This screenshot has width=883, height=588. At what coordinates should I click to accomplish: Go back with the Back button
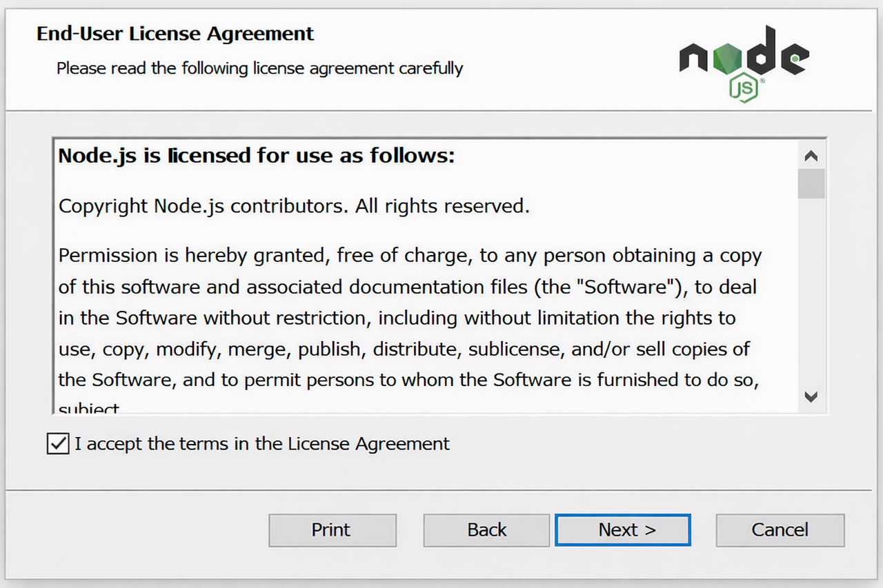click(x=486, y=530)
